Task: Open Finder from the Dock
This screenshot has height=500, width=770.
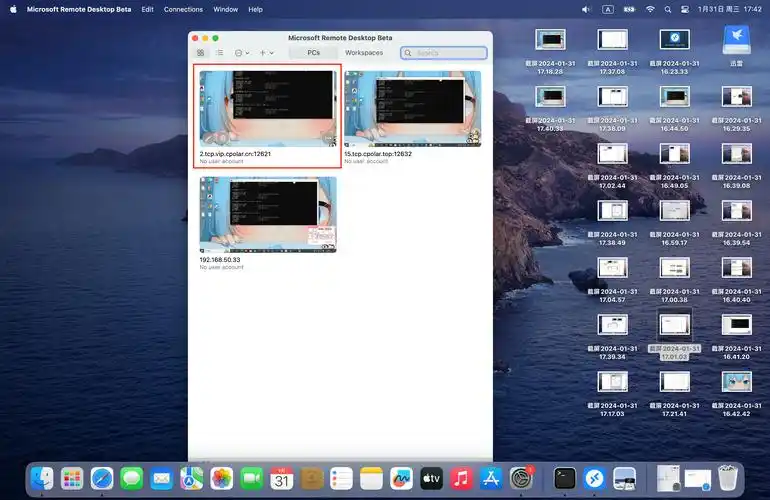Action: [x=42, y=478]
